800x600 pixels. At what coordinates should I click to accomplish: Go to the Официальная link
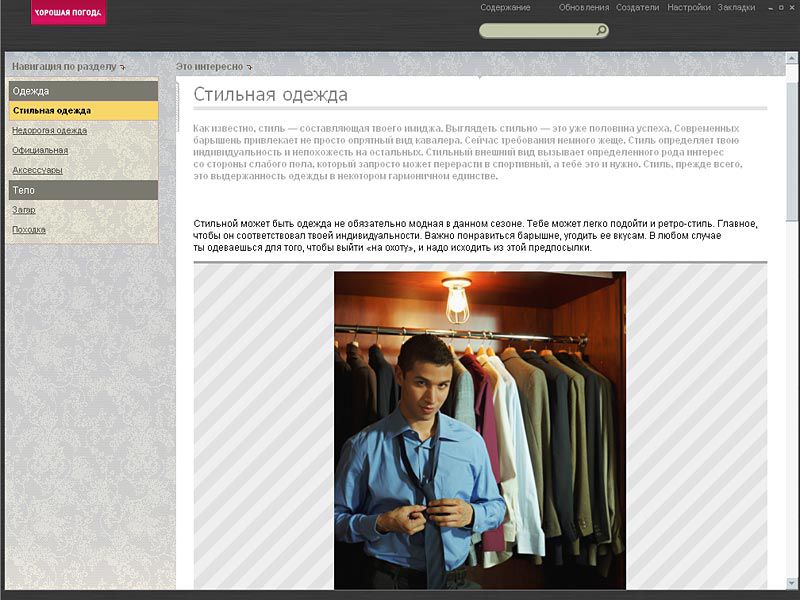(40, 150)
